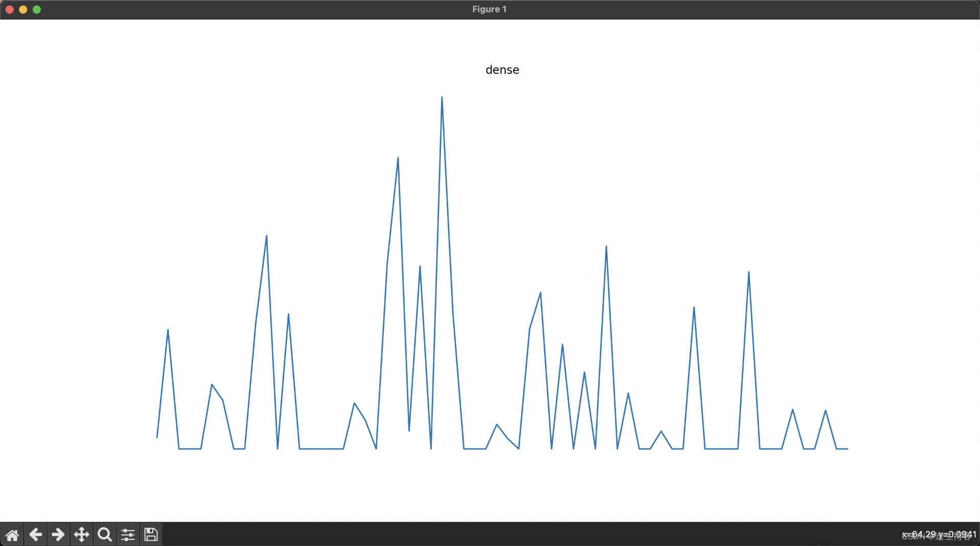The height and width of the screenshot is (546, 980).
Task: Maximize the Figure 1 window
Action: click(37, 9)
